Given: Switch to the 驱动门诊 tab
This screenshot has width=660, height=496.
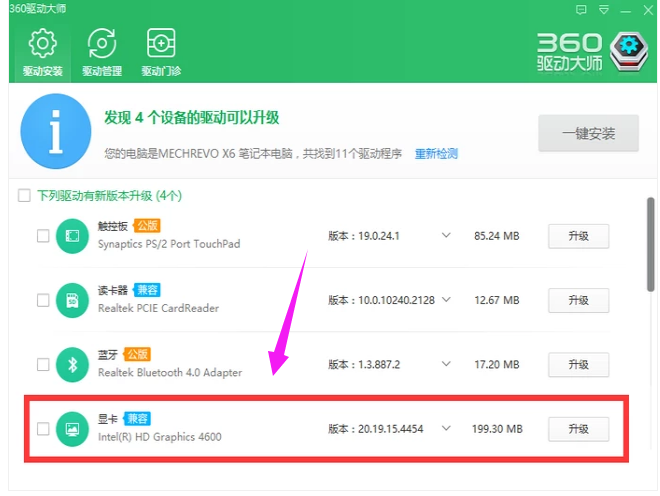Looking at the screenshot, I should [161, 52].
